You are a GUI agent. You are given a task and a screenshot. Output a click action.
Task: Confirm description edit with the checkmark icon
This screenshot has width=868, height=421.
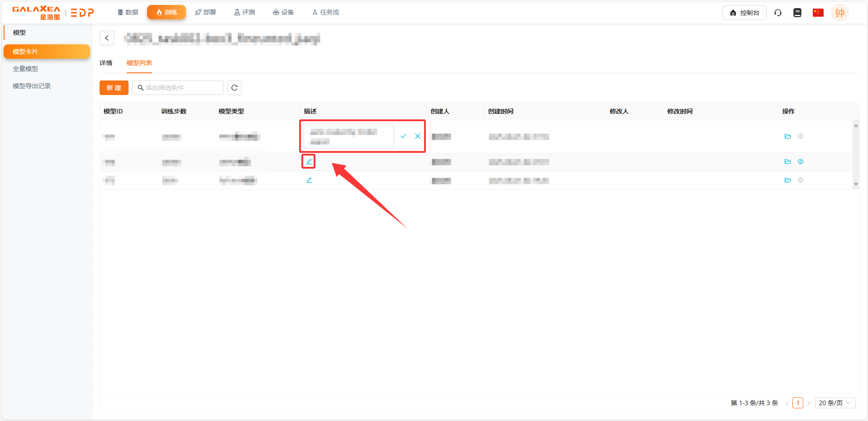point(403,136)
